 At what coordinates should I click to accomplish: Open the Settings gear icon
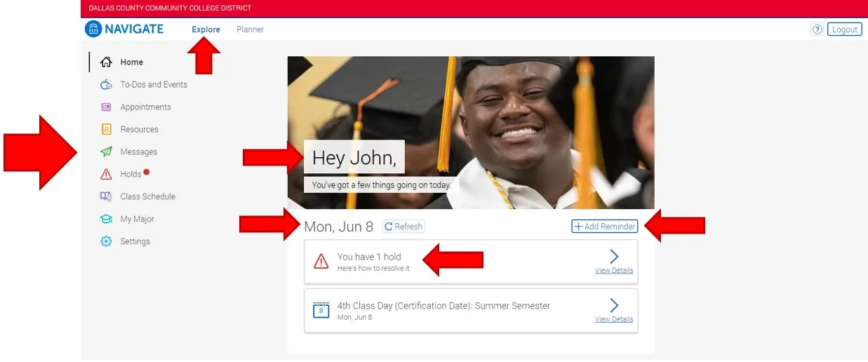click(107, 242)
